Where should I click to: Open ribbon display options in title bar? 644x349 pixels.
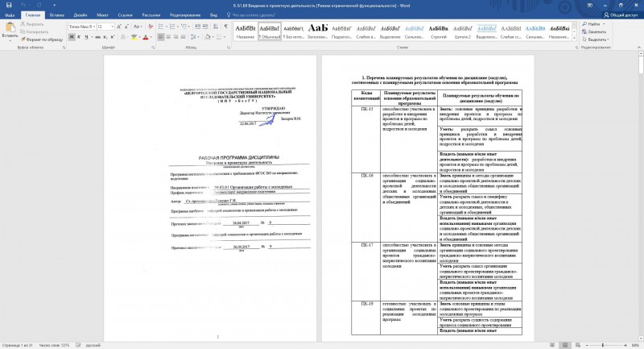(590, 6)
